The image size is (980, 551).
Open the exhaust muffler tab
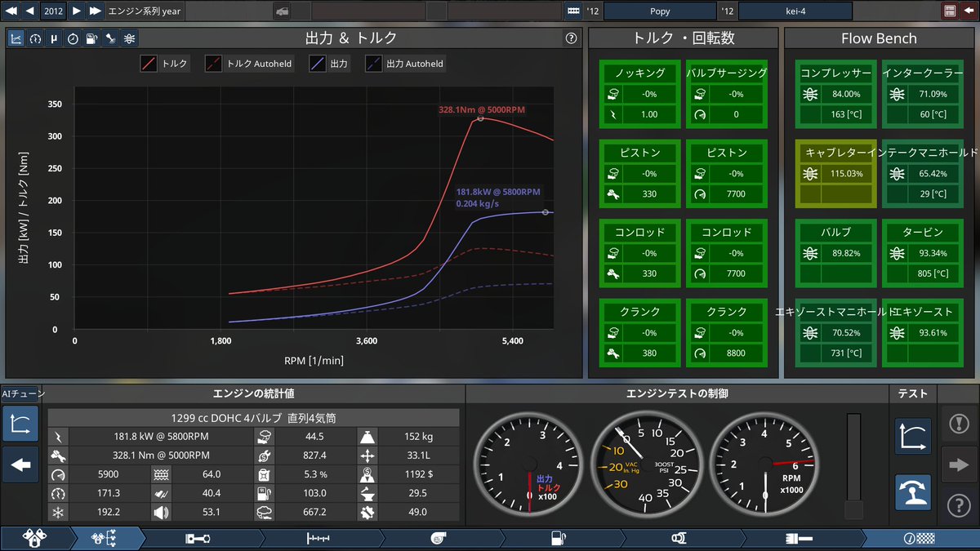pos(799,539)
